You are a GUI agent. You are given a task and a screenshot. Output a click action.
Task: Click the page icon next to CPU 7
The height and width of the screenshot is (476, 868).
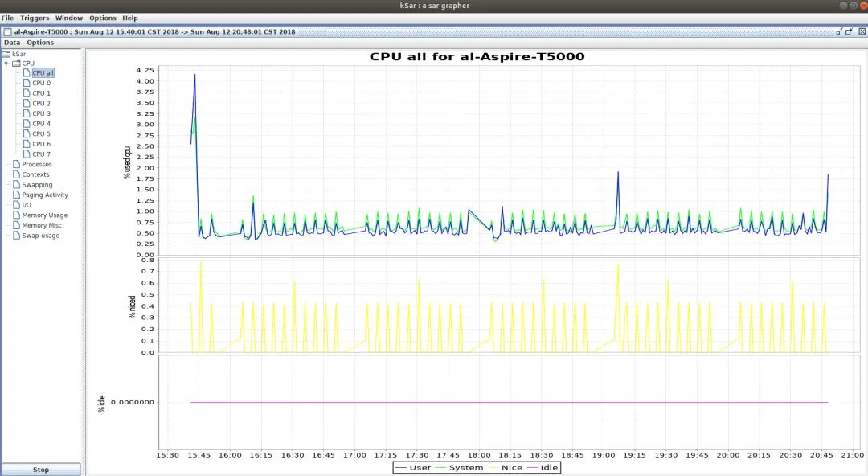coord(26,154)
